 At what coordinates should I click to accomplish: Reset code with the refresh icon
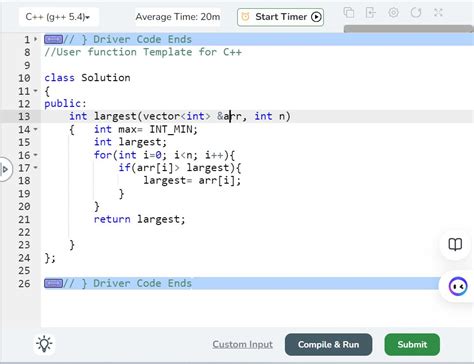(x=416, y=13)
